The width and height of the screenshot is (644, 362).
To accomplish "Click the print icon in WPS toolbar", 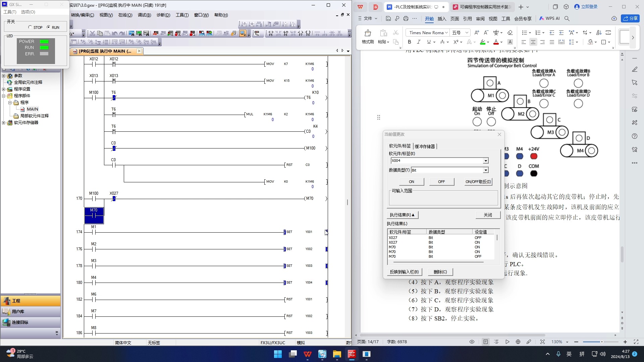I will click(406, 18).
